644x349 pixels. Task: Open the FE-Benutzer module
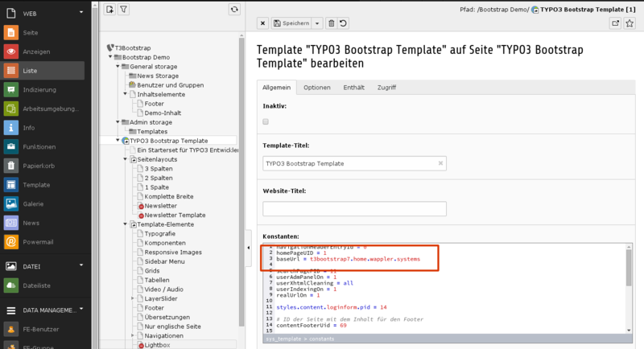41,330
